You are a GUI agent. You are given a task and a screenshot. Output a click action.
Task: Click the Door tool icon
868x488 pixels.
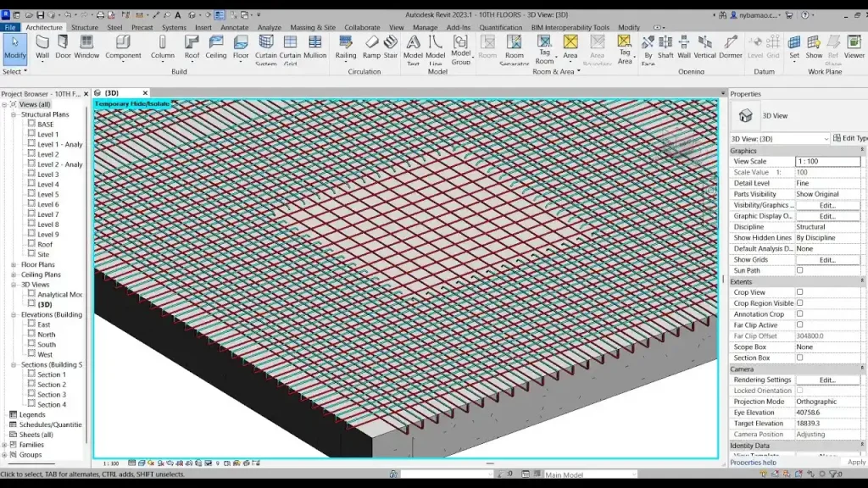(x=64, y=46)
